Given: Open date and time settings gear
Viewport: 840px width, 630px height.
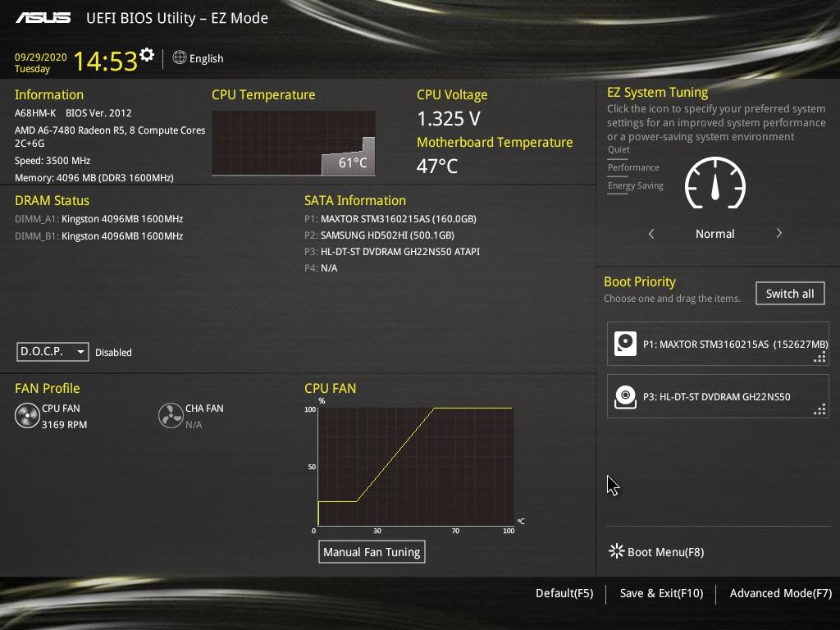Looking at the screenshot, I should click(147, 55).
